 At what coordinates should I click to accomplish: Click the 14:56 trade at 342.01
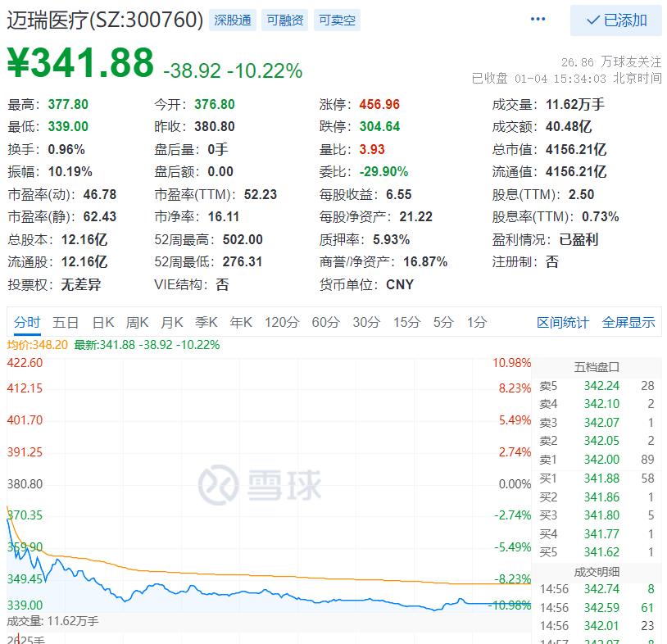[x=597, y=626]
